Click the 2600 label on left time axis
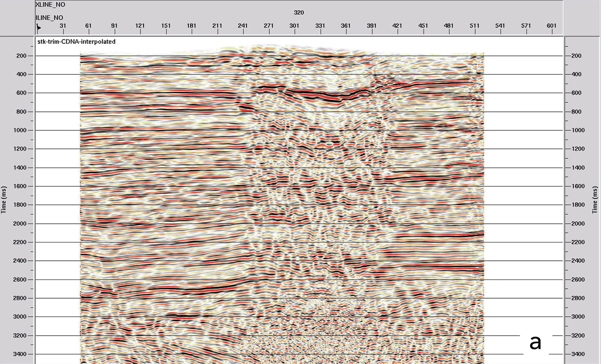Image resolution: width=601 pixels, height=364 pixels. (20, 280)
